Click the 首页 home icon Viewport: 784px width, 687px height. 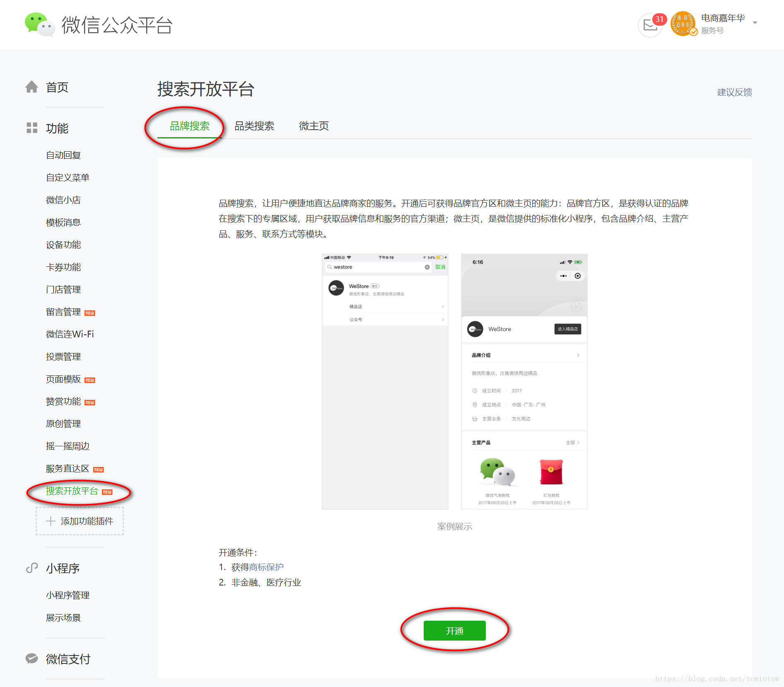tap(31, 87)
